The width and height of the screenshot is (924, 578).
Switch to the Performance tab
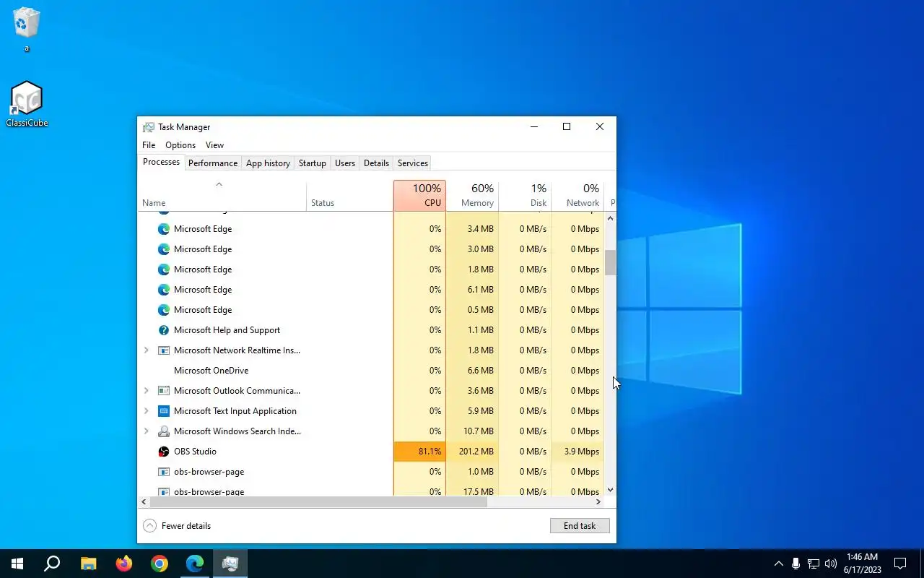(213, 163)
